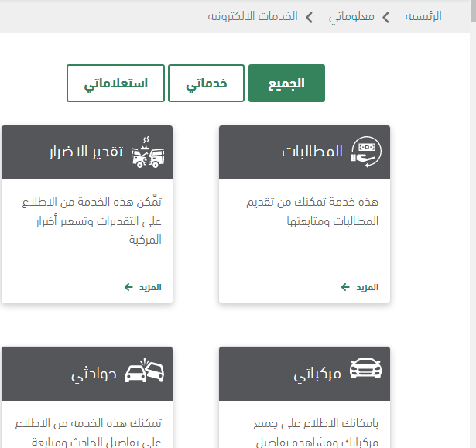Click the green arrow in تقدير الاضرار card
The height and width of the screenshot is (448, 476).
[x=128, y=287]
